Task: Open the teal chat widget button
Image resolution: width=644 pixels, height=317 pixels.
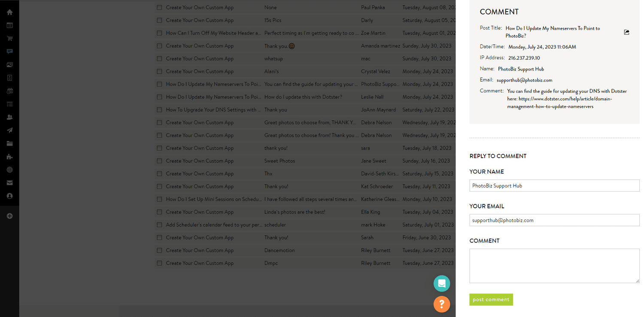Action: [x=442, y=283]
